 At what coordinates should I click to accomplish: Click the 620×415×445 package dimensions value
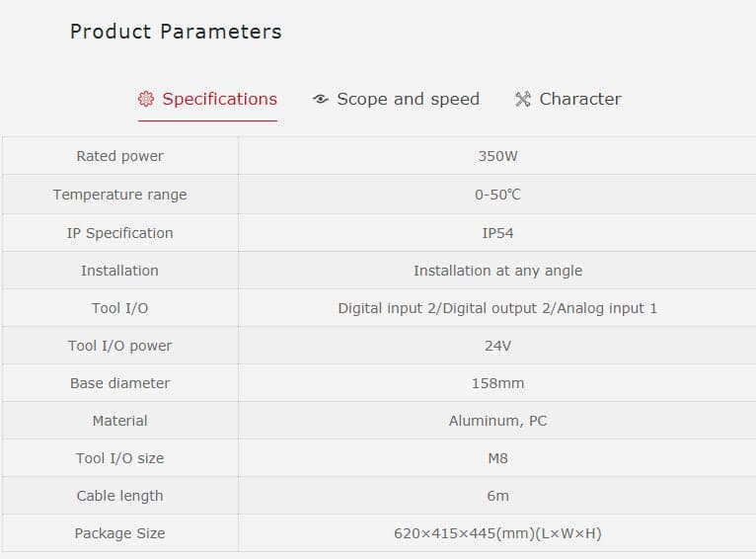497,533
